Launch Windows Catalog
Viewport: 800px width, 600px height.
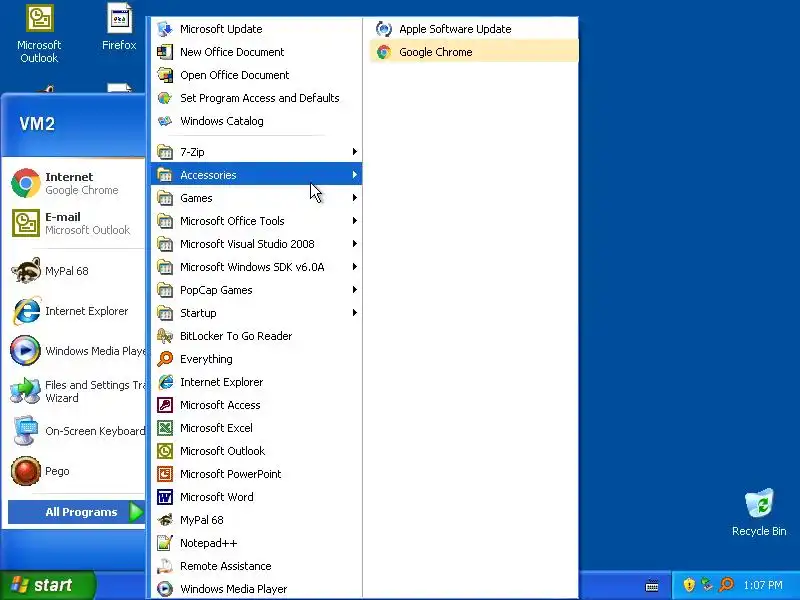click(x=256, y=121)
